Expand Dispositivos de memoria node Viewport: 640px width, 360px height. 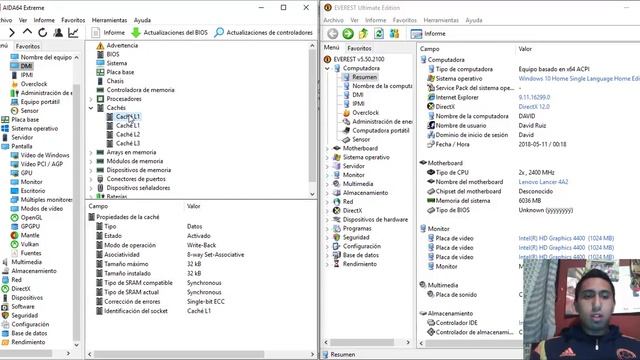[x=91, y=170]
